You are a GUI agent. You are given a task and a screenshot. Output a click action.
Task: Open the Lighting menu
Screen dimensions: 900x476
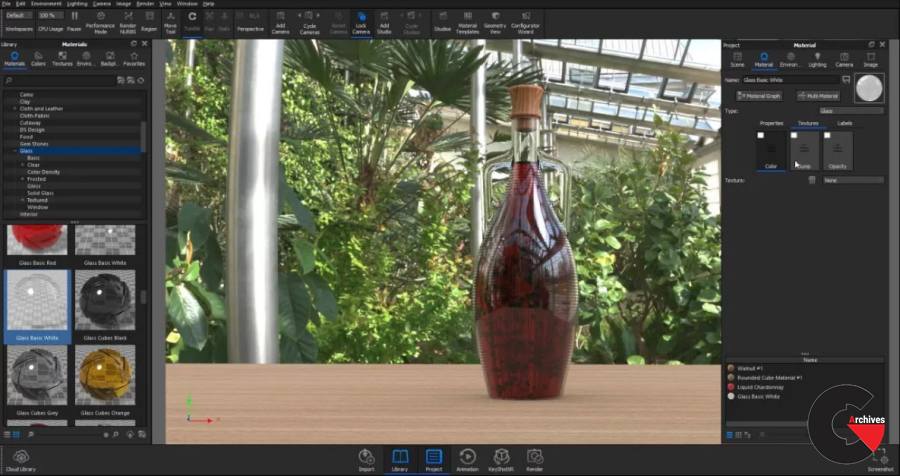tap(77, 3)
